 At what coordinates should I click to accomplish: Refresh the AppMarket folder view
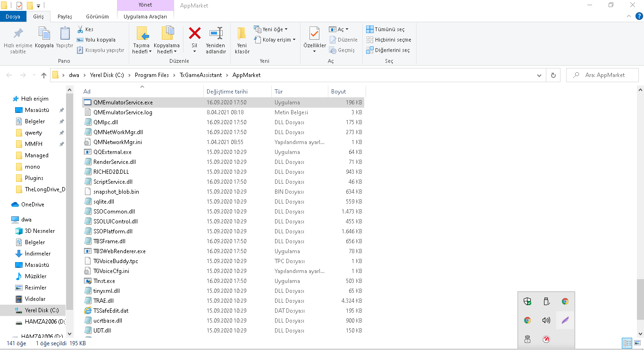click(553, 75)
